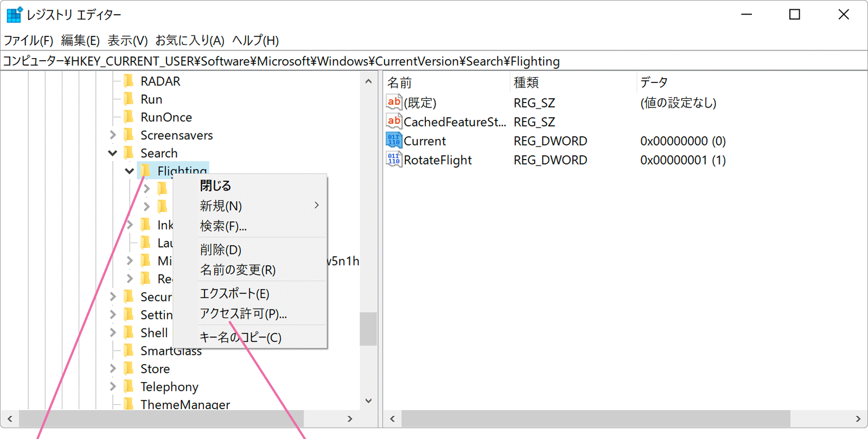Click the RADAR folder icon
The height and width of the screenshot is (439, 868).
(x=129, y=81)
